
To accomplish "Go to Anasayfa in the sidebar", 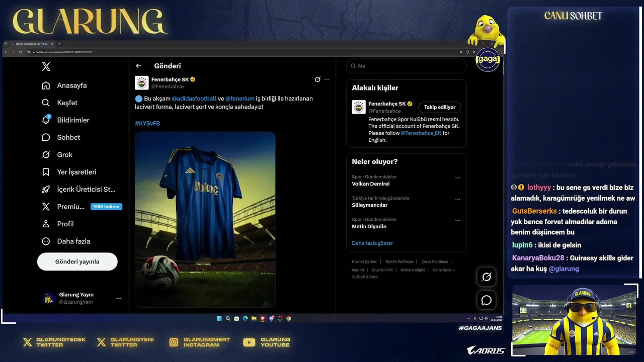I will click(x=64, y=85).
